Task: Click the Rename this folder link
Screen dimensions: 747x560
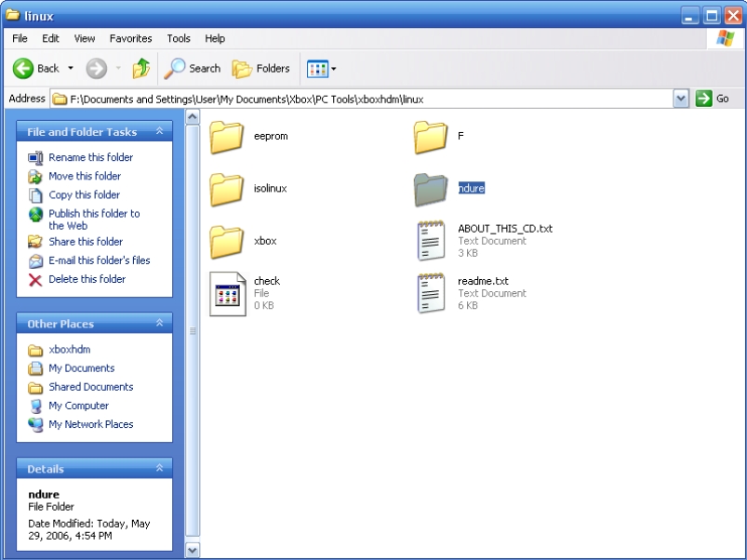Action: (x=90, y=157)
